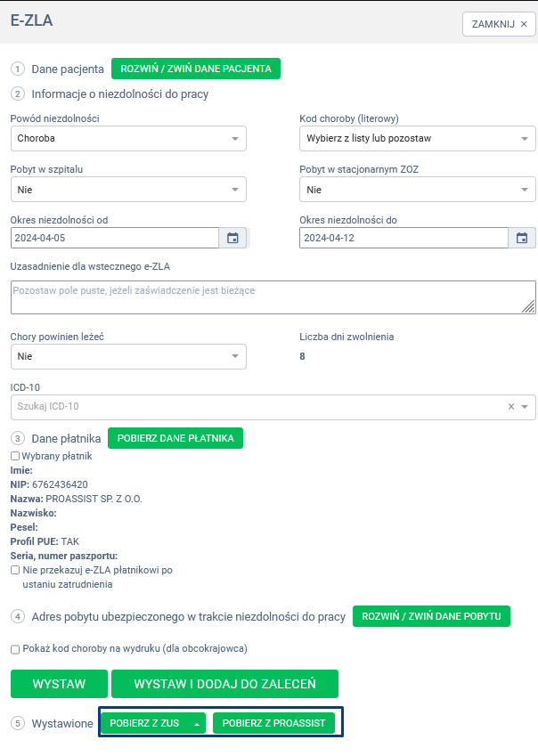Clear the ICD-10 search field
The image size is (538, 756).
511,407
